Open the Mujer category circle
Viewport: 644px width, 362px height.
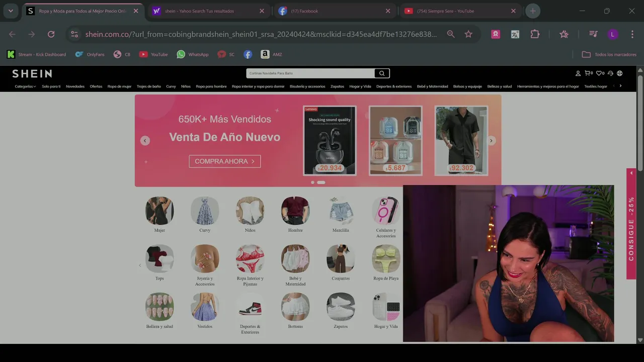159,211
